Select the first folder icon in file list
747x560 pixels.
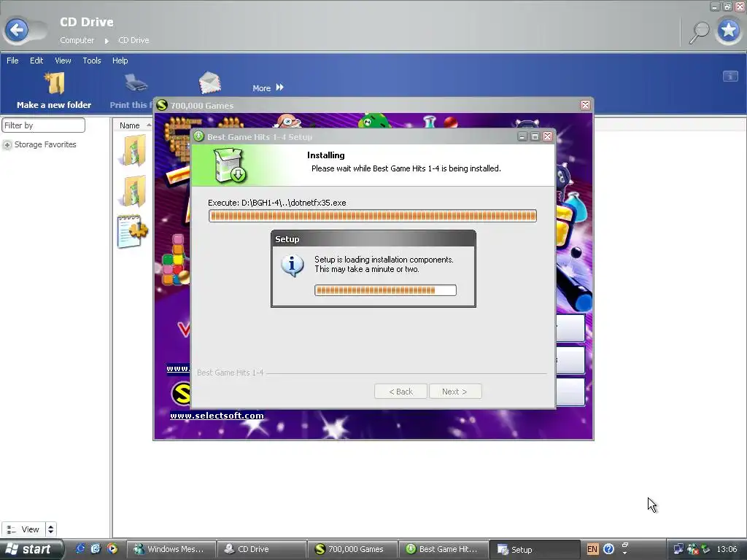click(133, 150)
